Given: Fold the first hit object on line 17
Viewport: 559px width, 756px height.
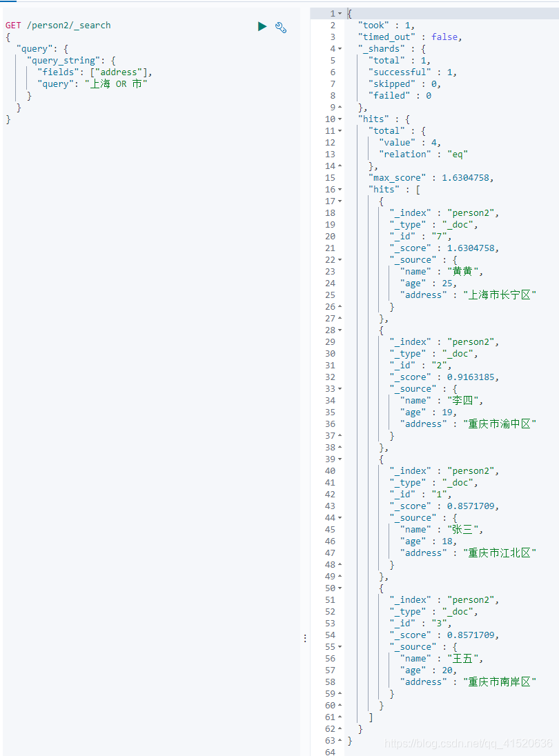Looking at the screenshot, I should 340,201.
